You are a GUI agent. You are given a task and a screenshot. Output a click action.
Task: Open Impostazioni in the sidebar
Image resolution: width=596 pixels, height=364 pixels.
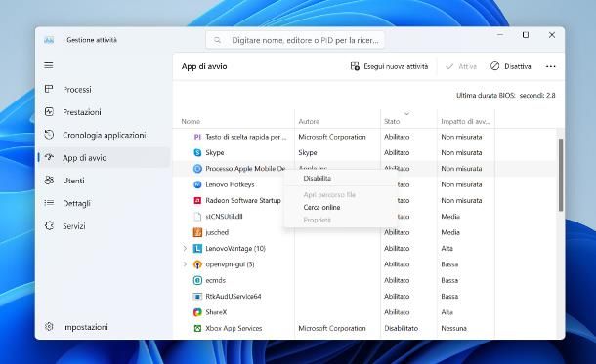[104, 326]
